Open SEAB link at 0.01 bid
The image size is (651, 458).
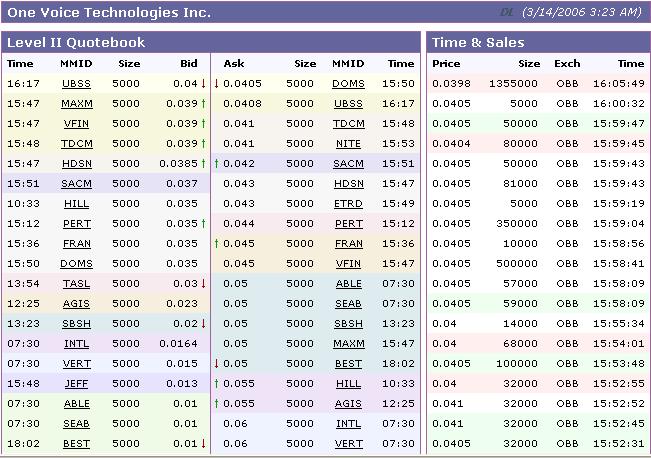coord(76,424)
